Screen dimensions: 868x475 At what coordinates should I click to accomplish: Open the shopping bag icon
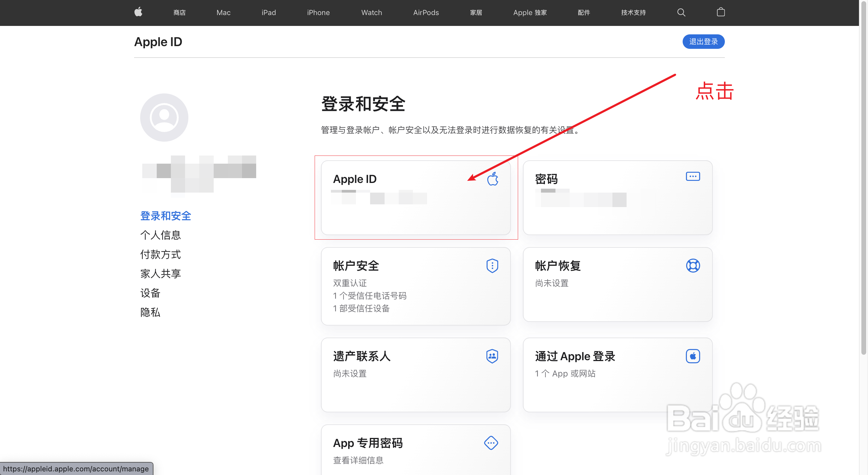pos(721,12)
